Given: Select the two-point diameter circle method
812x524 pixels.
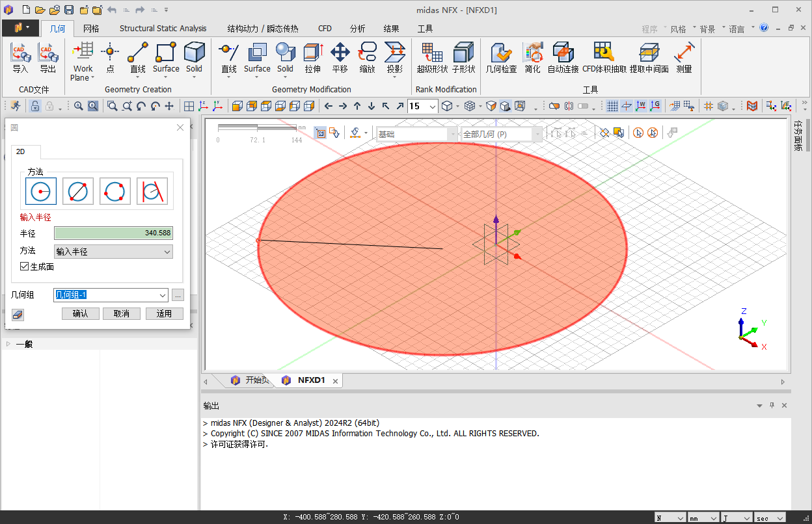Looking at the screenshot, I should 78,191.
